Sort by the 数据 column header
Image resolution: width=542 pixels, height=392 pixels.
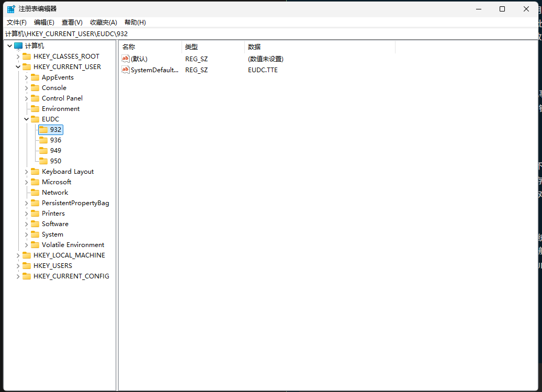point(320,47)
